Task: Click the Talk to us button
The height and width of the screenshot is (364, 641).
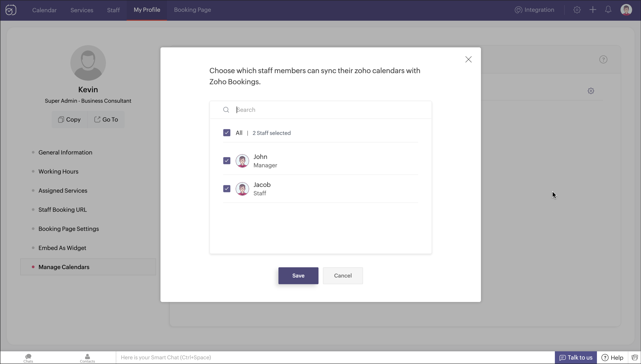Action: 576,358
